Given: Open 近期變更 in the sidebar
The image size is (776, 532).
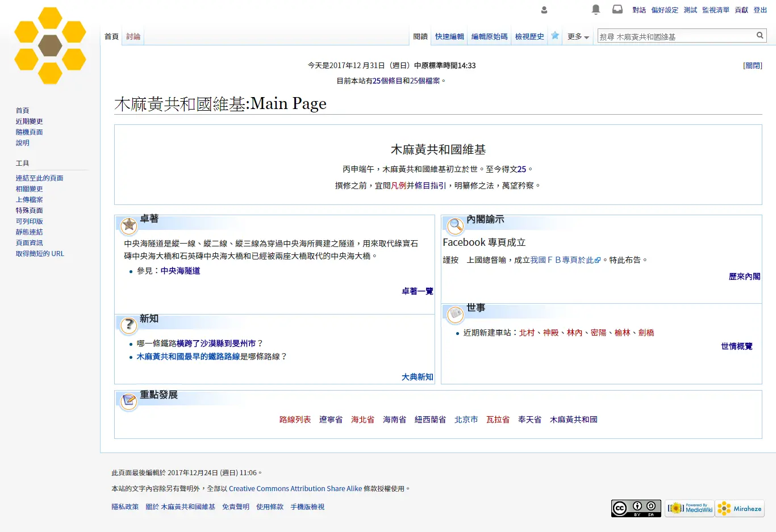Looking at the screenshot, I should [30, 122].
